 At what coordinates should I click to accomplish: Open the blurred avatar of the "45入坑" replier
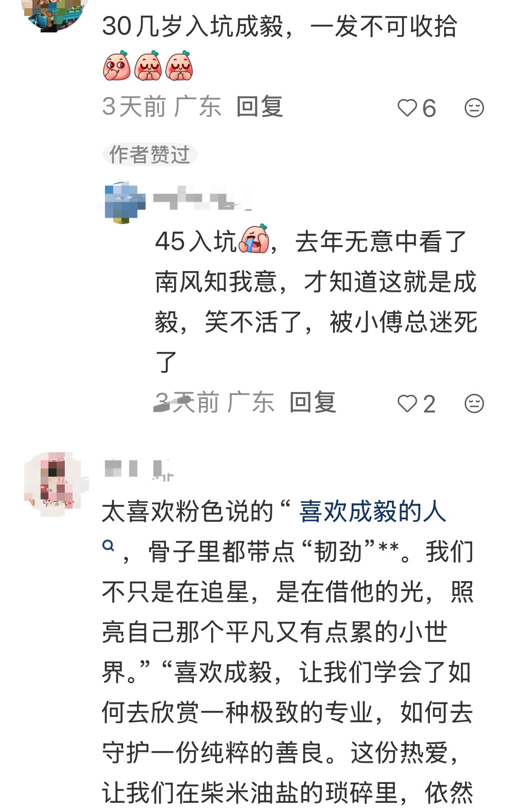(125, 203)
